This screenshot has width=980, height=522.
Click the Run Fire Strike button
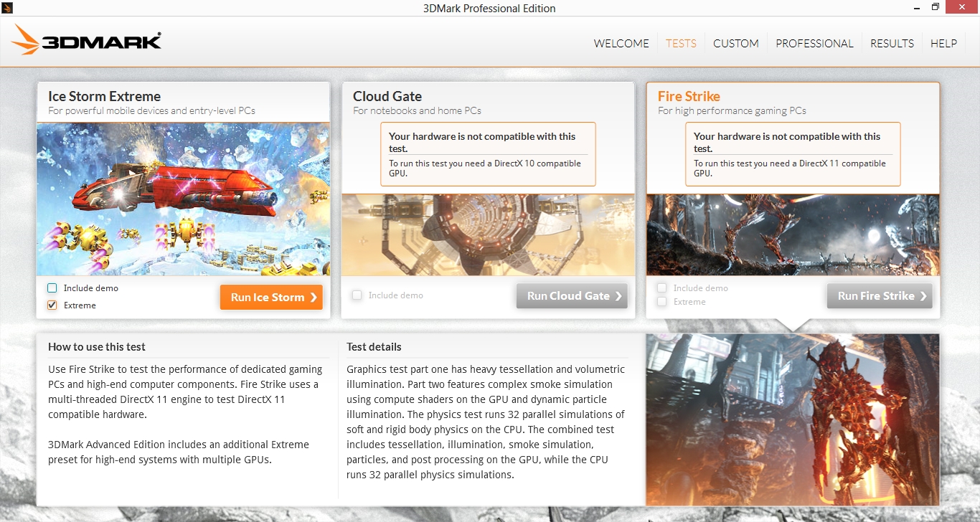[x=880, y=296]
